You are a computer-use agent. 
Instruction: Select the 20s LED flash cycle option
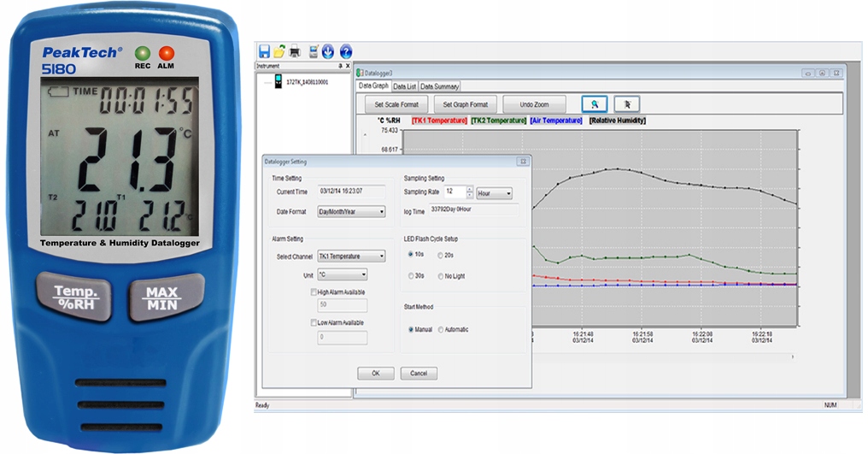tap(441, 255)
